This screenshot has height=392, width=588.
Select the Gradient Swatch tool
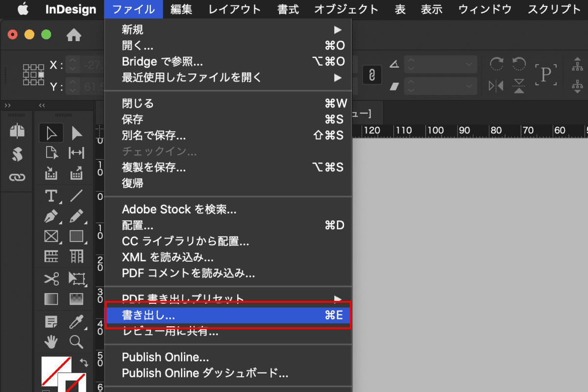tap(51, 298)
